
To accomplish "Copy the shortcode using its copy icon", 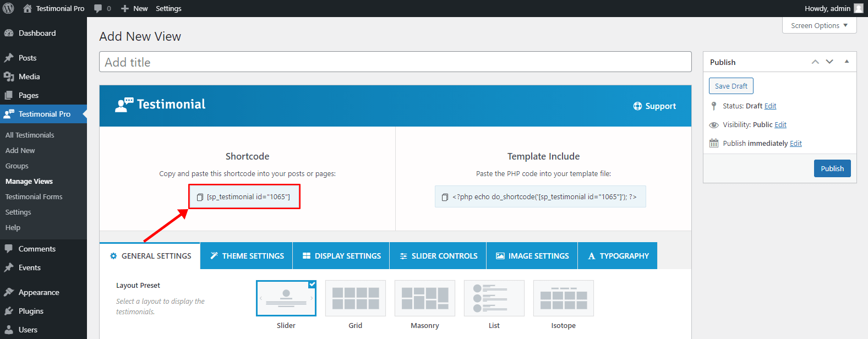I will [x=200, y=197].
